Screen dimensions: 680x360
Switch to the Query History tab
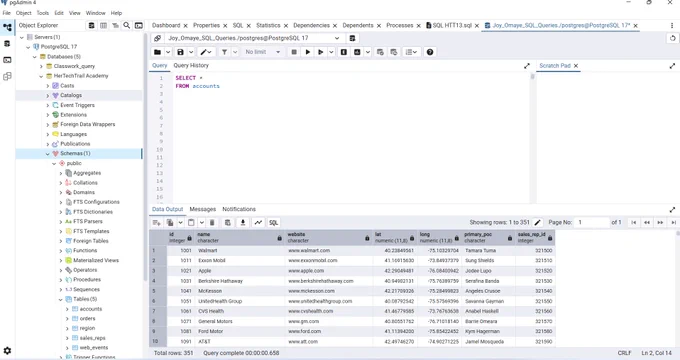point(191,65)
